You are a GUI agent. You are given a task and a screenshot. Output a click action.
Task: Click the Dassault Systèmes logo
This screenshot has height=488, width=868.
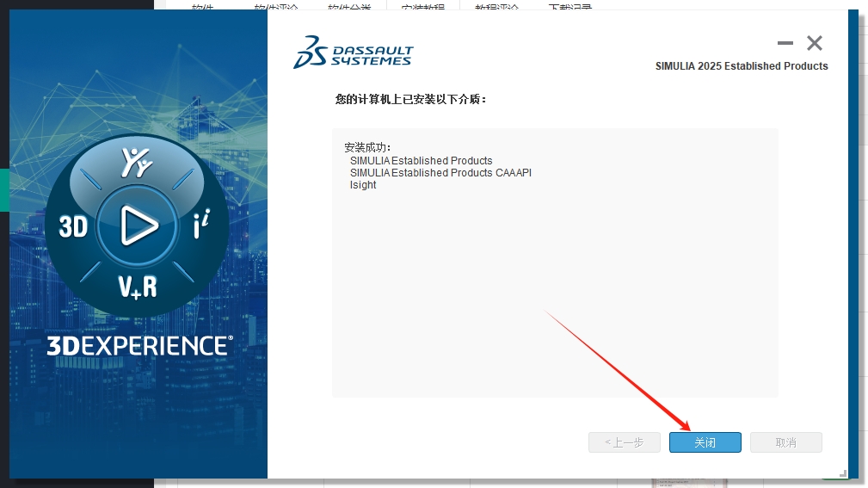pyautogui.click(x=353, y=52)
